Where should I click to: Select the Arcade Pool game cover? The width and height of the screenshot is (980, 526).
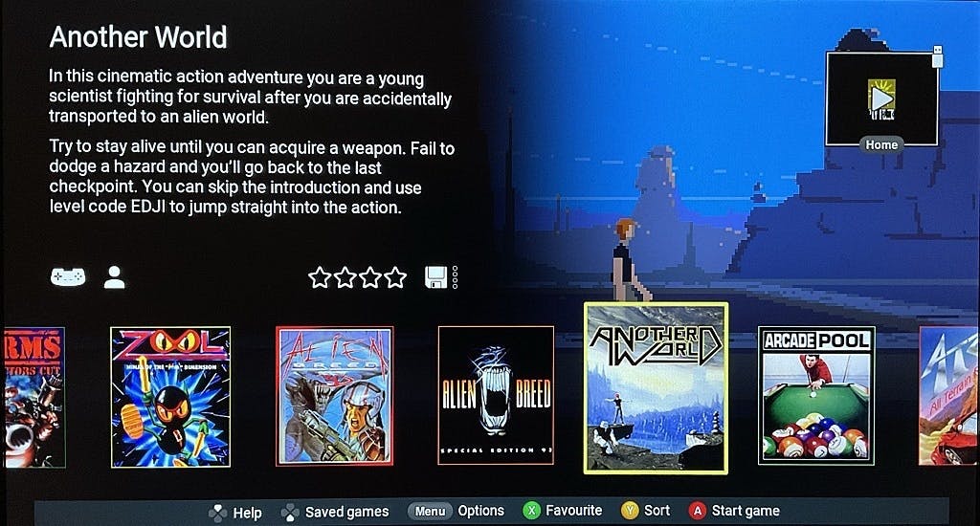click(x=816, y=395)
